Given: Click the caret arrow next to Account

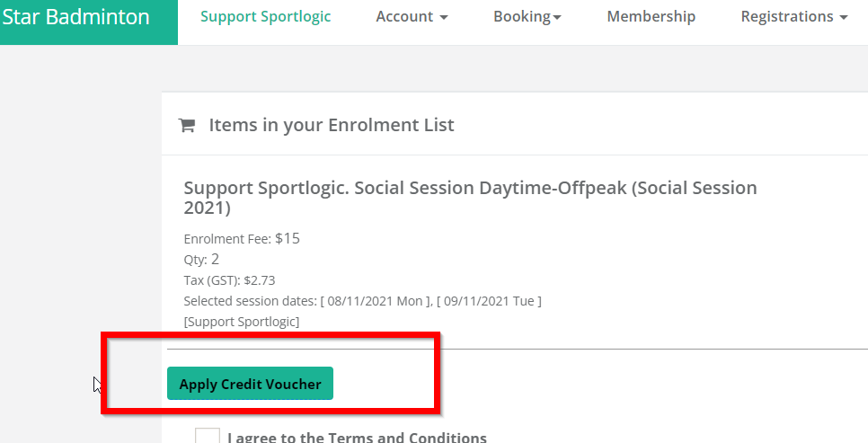Looking at the screenshot, I should pyautogui.click(x=443, y=18).
